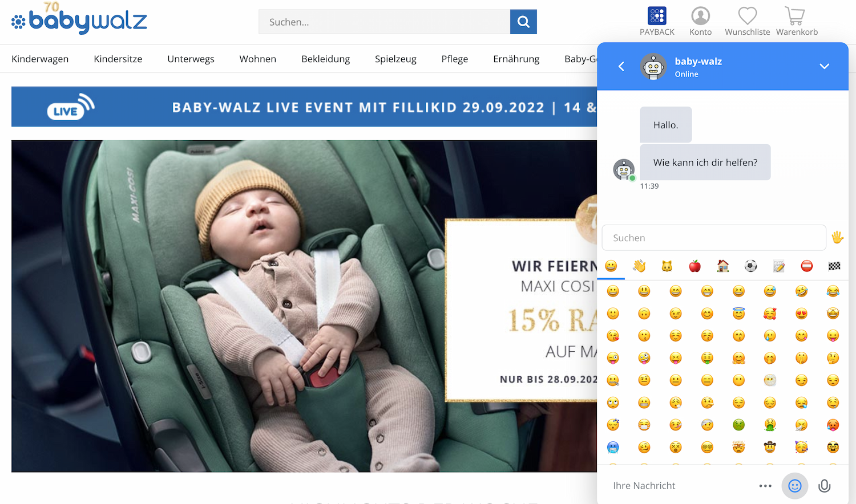856x504 pixels.
Task: Click the Baby-Walz Live Event banner
Action: click(x=304, y=107)
